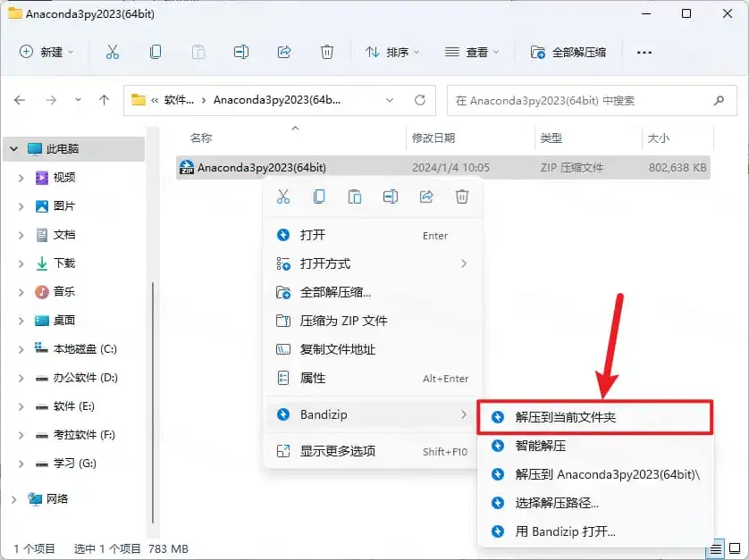Click the 全部解压缩 toolbar button
The width and height of the screenshot is (749, 560).
coord(568,52)
